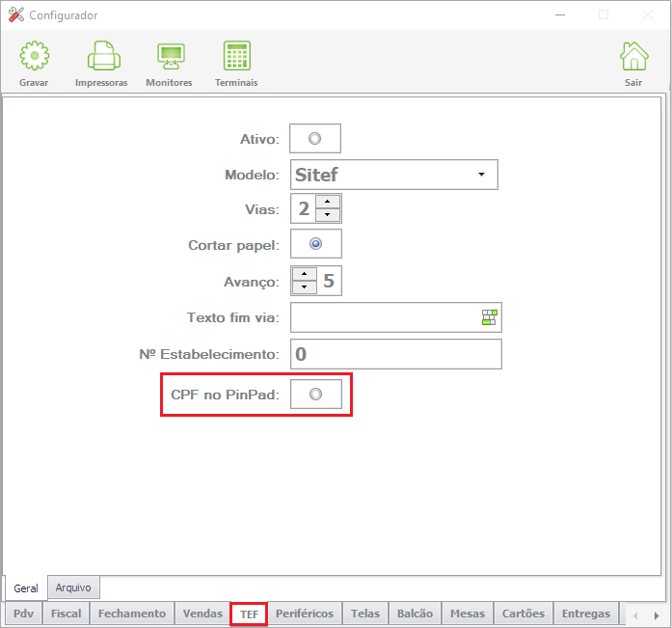Switch to the Arquivo tab
The image size is (672, 628).
(x=73, y=587)
